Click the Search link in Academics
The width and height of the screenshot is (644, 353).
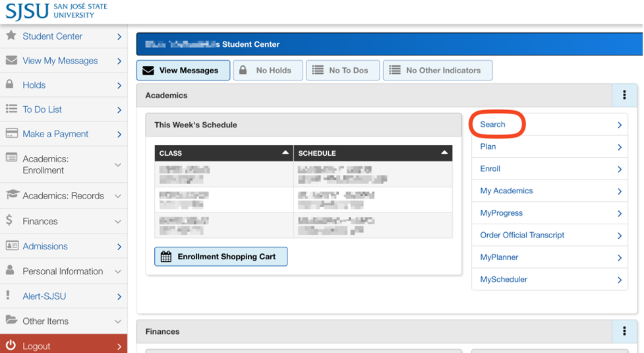(x=492, y=124)
